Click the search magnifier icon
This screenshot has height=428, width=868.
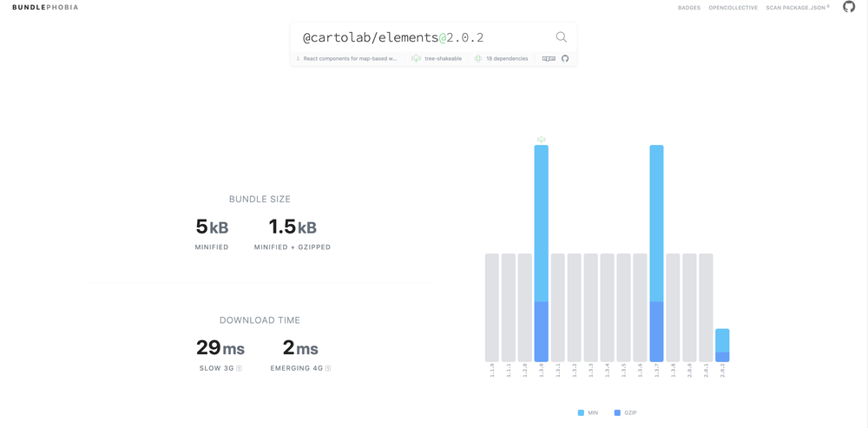click(561, 37)
